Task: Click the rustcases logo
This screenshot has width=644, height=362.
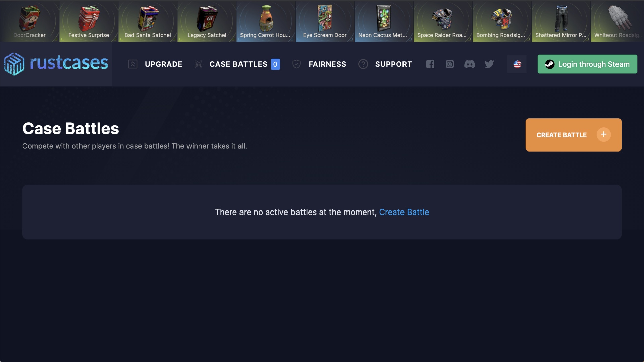Action: coord(56,64)
